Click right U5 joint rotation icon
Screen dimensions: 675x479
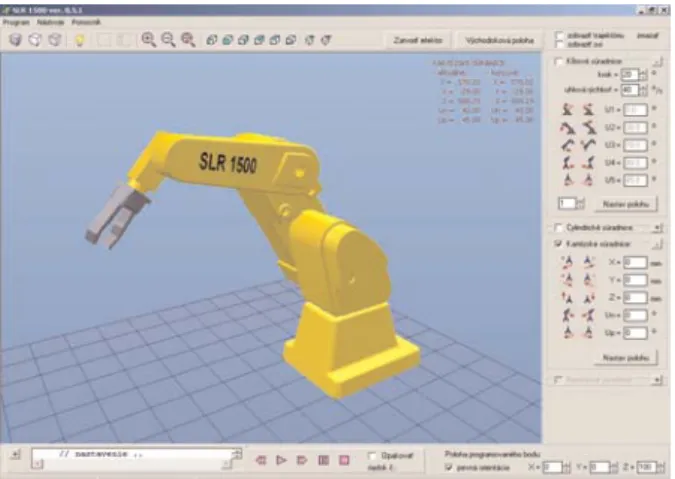[x=588, y=179]
